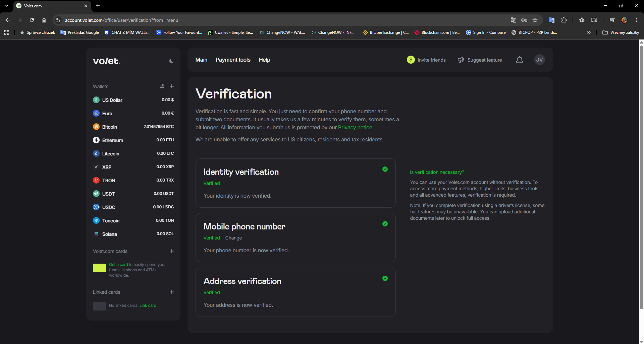Add a linked card plus icon
The image size is (644, 344).
(x=172, y=292)
